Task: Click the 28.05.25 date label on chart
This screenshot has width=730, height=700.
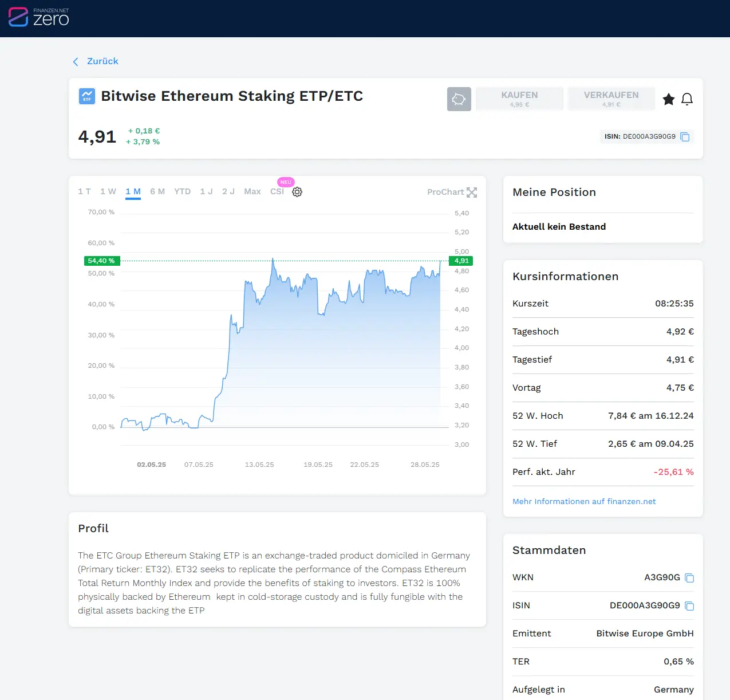Action: (425, 465)
